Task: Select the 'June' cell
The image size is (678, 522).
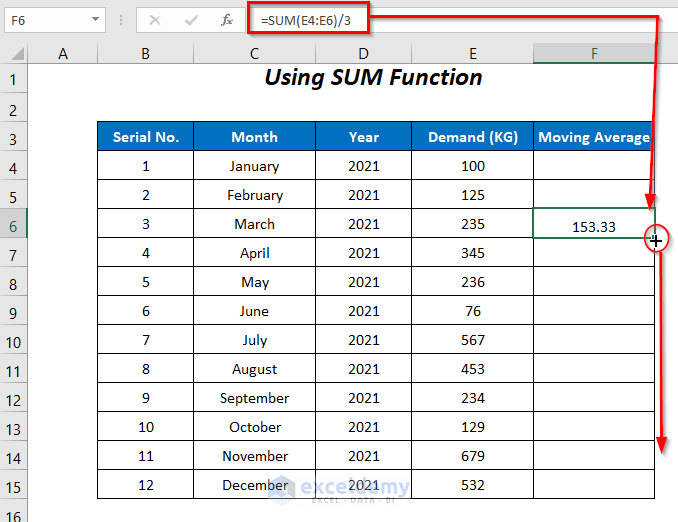Action: [254, 311]
